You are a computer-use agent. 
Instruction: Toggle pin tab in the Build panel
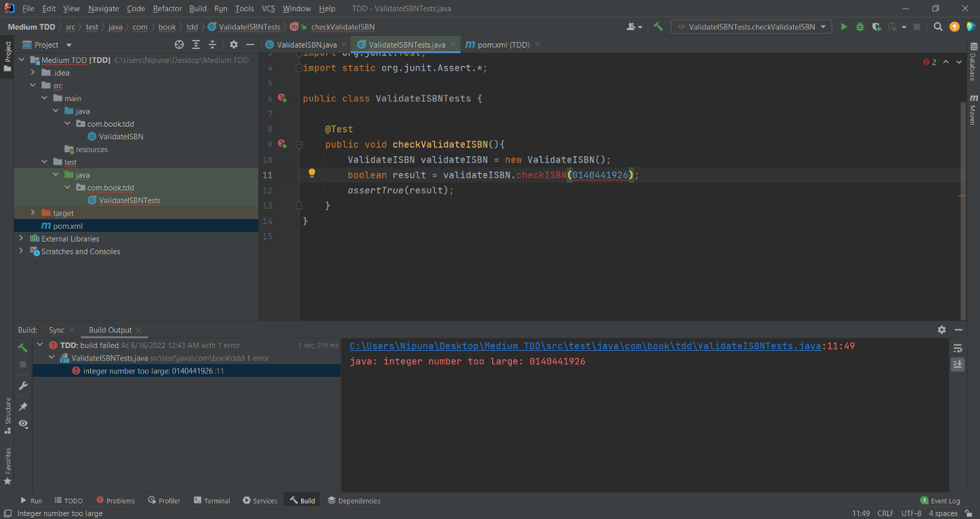pyautogui.click(x=23, y=406)
